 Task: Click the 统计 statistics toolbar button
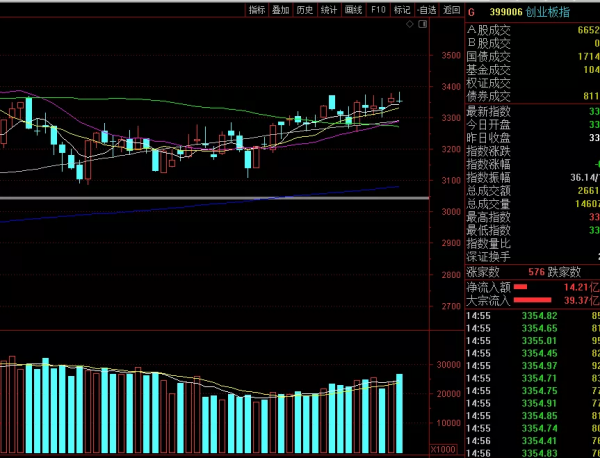click(x=329, y=10)
